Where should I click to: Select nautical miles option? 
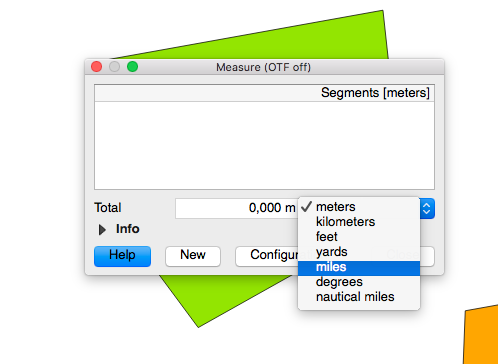point(359,297)
